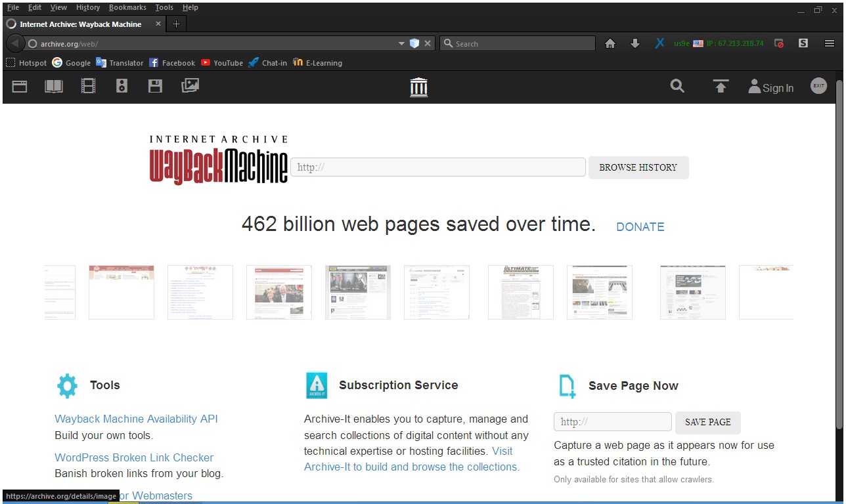Screen dimensions: 846x504
Task: Click the DONATE link
Action: (640, 227)
